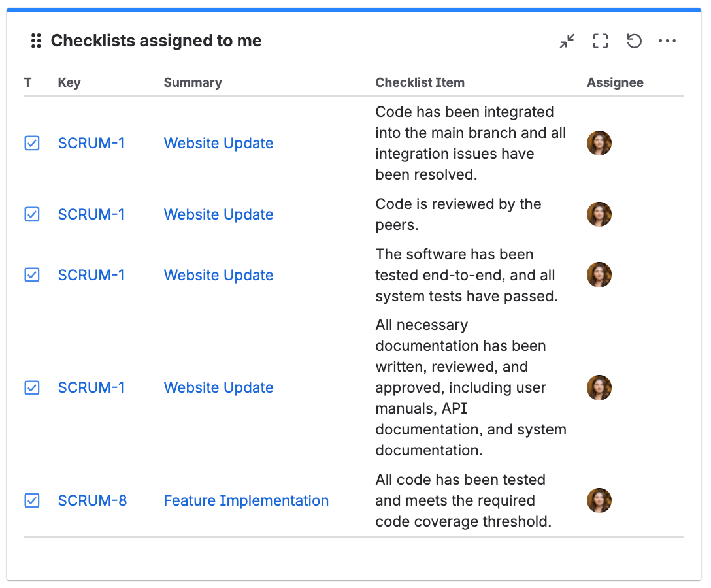
Task: Click the minimize gadget icon
Action: [x=567, y=41]
